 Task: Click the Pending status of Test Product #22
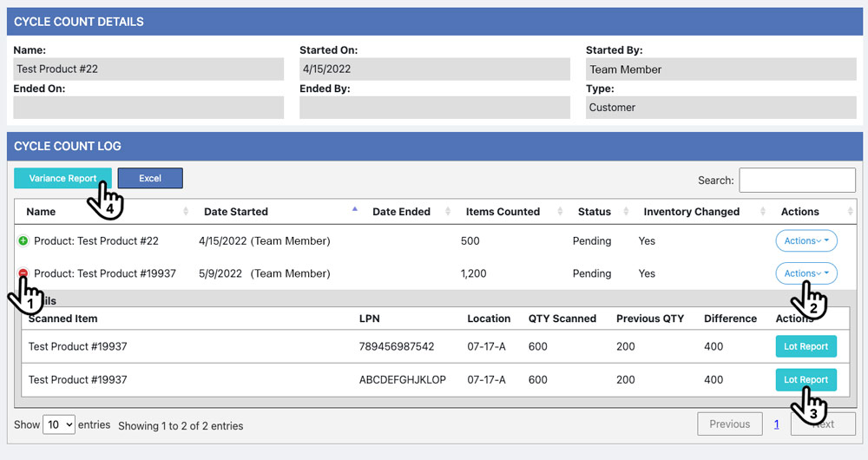pos(592,240)
